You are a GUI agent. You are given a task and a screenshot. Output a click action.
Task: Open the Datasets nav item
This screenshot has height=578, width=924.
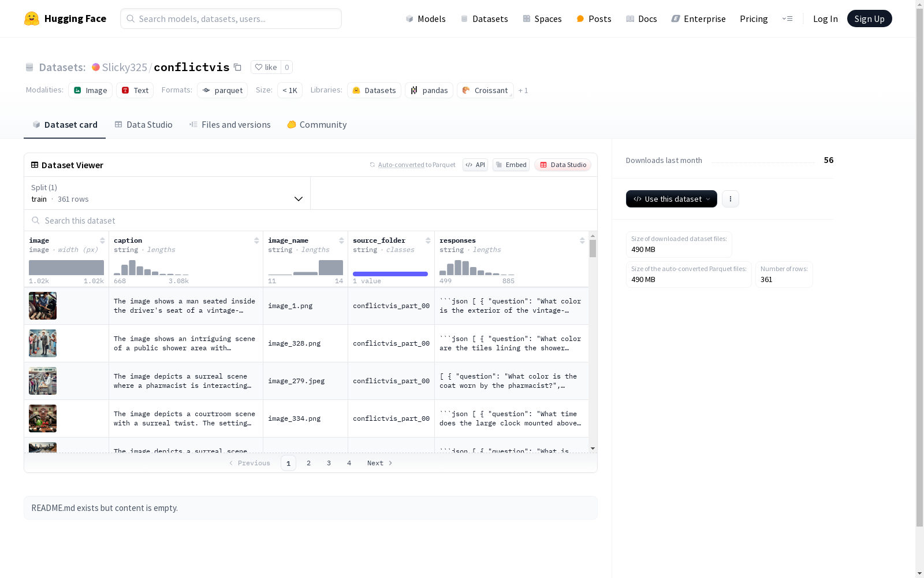(484, 18)
